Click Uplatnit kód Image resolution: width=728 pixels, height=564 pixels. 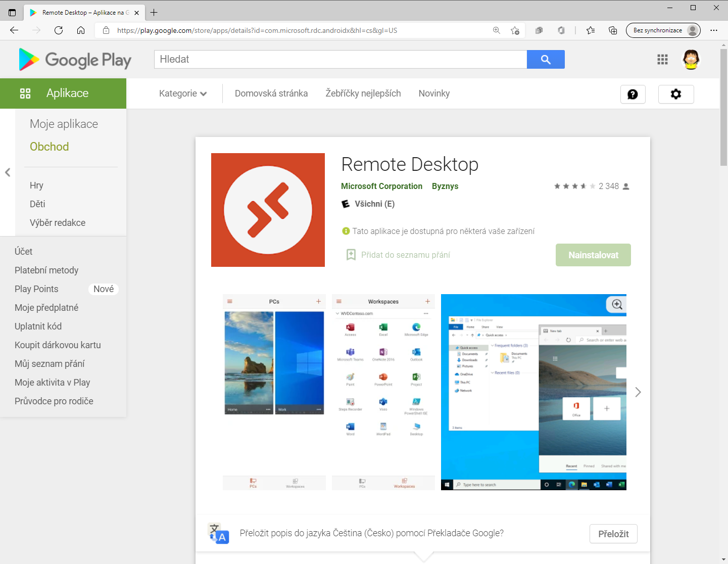[38, 326]
